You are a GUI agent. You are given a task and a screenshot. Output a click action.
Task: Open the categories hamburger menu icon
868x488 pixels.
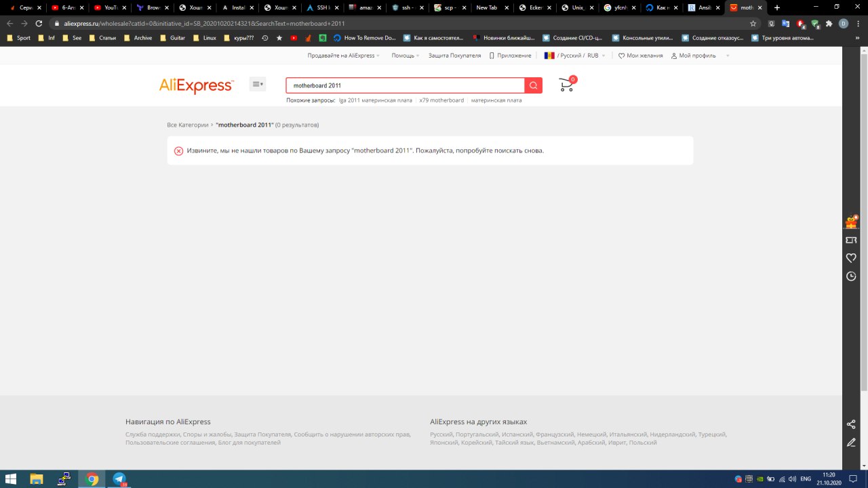[258, 84]
